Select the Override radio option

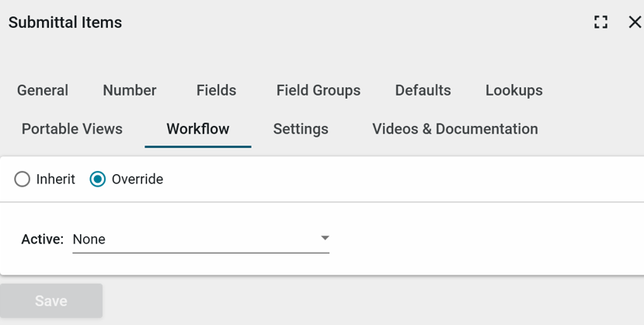point(98,180)
